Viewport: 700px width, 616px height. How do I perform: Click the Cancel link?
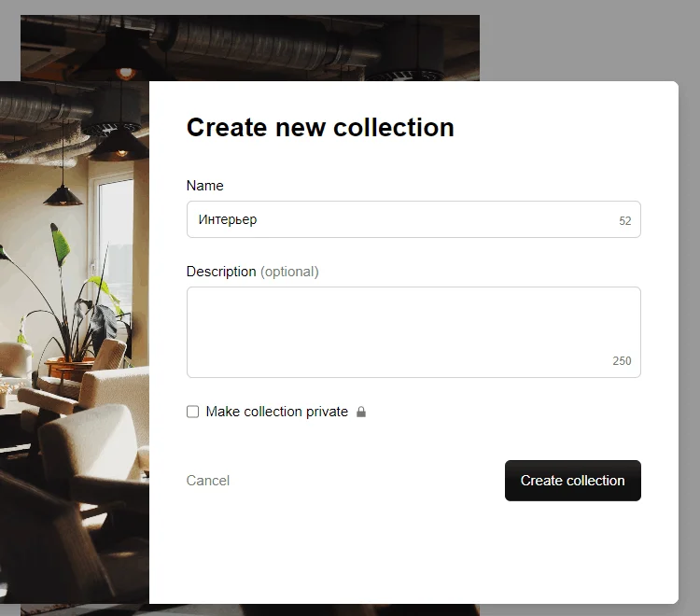208,481
